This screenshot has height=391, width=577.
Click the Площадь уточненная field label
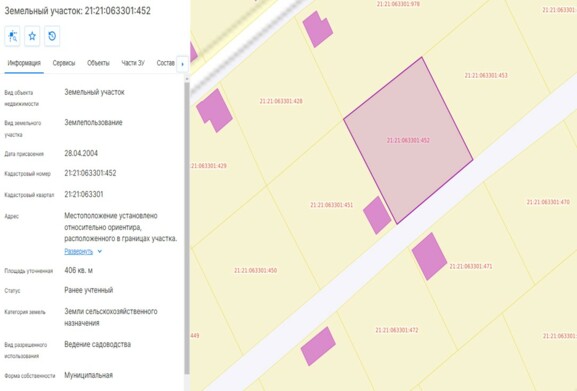(x=29, y=271)
